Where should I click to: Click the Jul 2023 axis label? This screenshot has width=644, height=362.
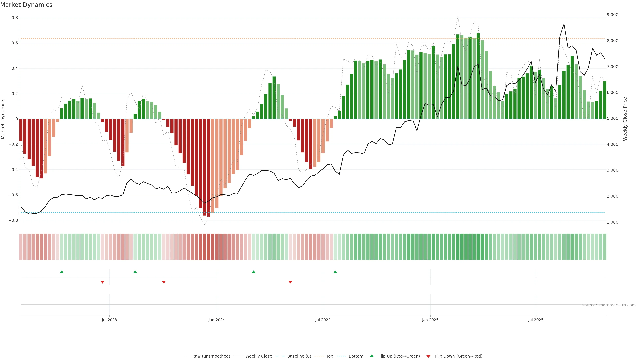pos(109,320)
